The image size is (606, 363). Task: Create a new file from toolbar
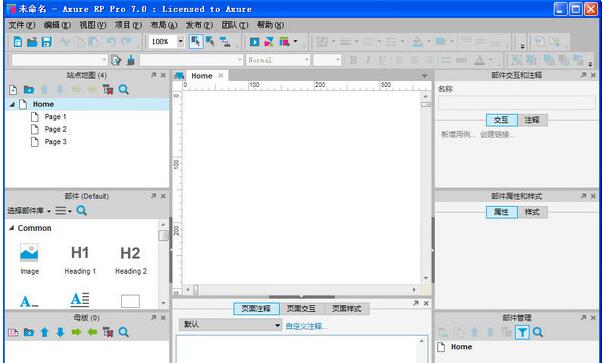18,41
